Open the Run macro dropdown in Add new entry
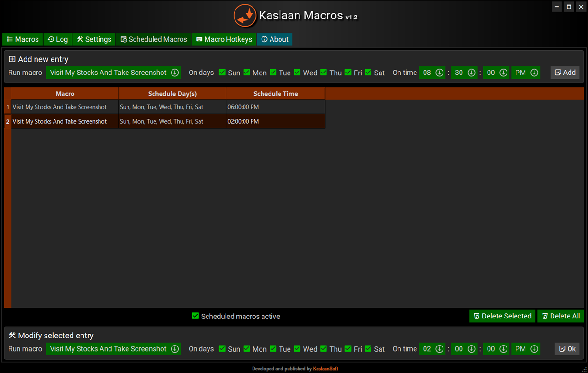Viewport: 588px width, 373px height. click(x=175, y=73)
